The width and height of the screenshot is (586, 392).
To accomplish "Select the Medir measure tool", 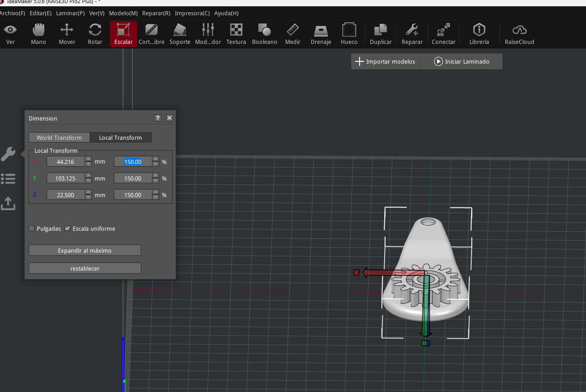I will coord(293,34).
